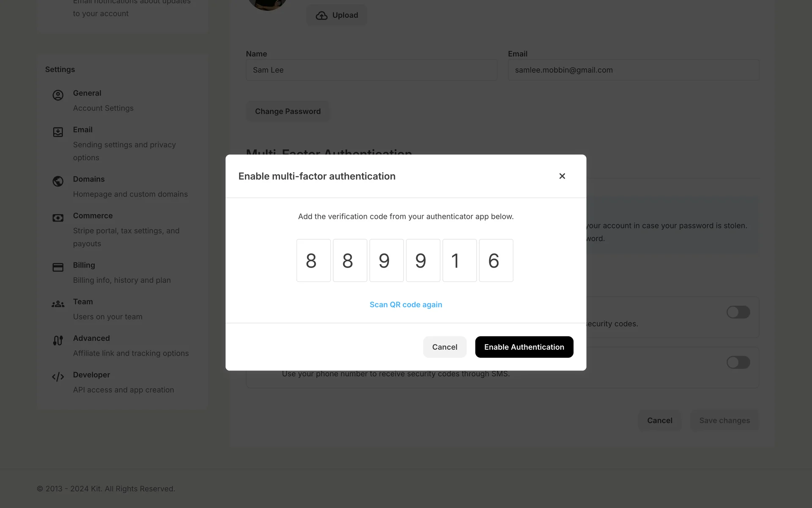
Task: Click the Commerce money icon
Action: click(x=58, y=218)
